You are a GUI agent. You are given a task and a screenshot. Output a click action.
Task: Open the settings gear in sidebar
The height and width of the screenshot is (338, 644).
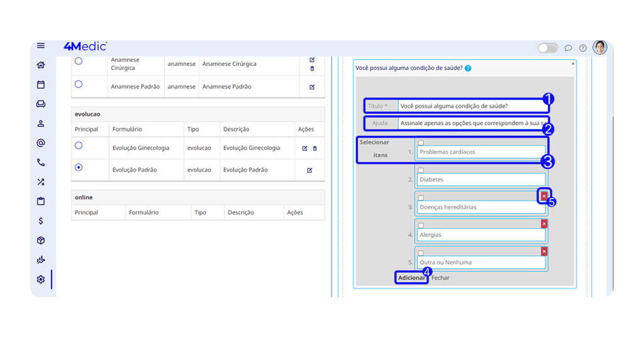(x=41, y=280)
